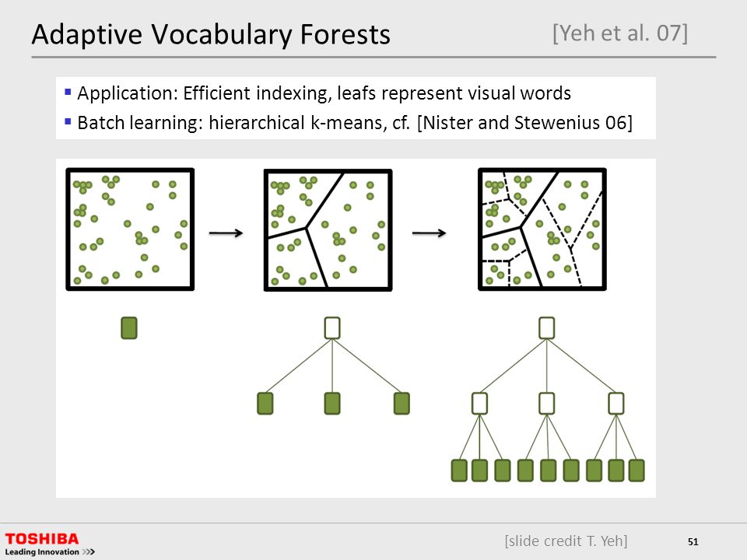
Task: Click the leftmost green leaf in bottom row
Action: tap(459, 471)
